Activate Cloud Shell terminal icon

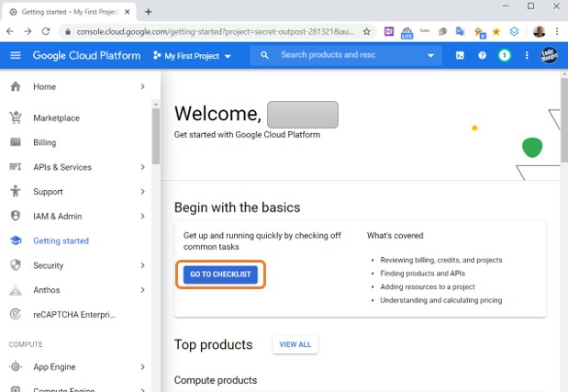pyautogui.click(x=460, y=55)
